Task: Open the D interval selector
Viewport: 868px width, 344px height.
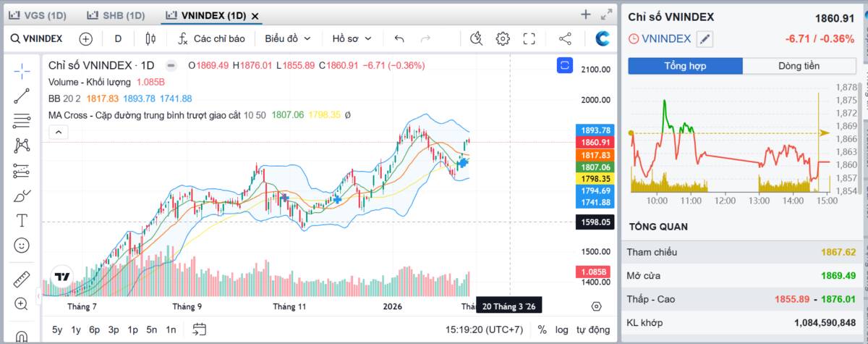Action: point(118,39)
